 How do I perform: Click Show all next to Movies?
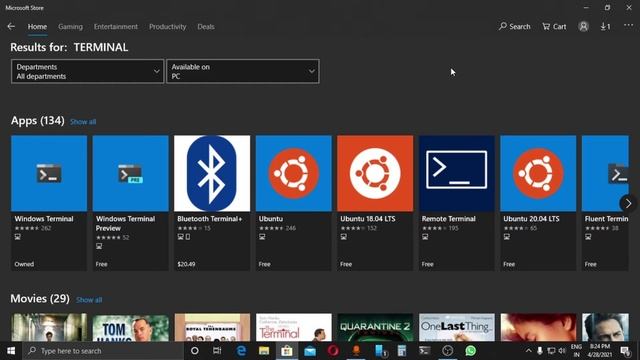[x=89, y=300]
